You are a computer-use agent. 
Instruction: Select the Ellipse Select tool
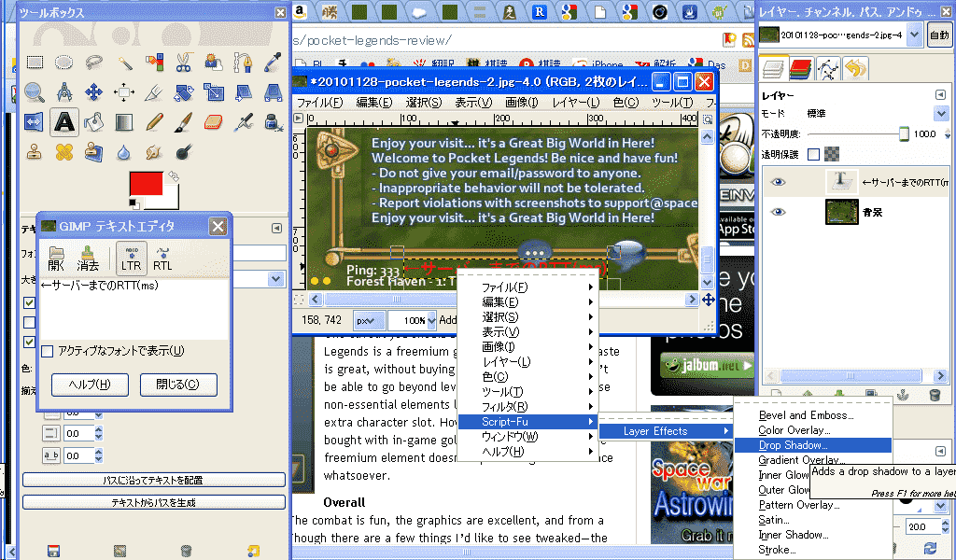(64, 63)
